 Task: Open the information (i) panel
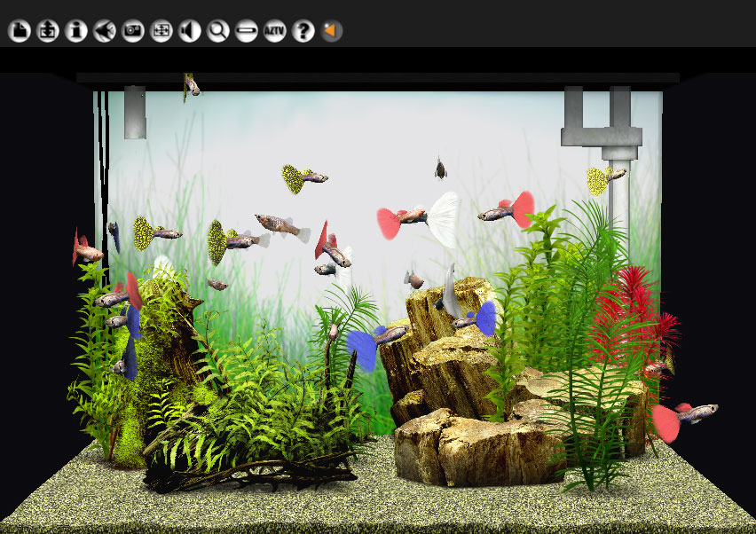[x=75, y=32]
